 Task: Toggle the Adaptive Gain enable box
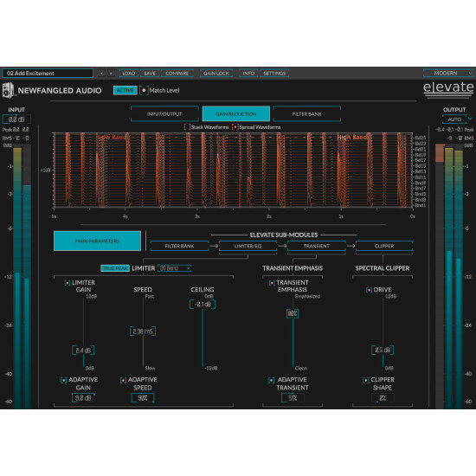(63, 380)
